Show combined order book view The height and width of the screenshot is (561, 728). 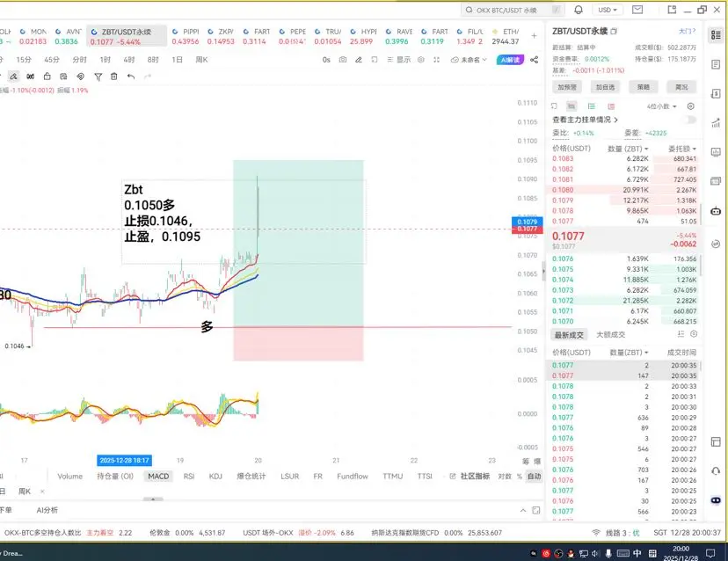571,106
